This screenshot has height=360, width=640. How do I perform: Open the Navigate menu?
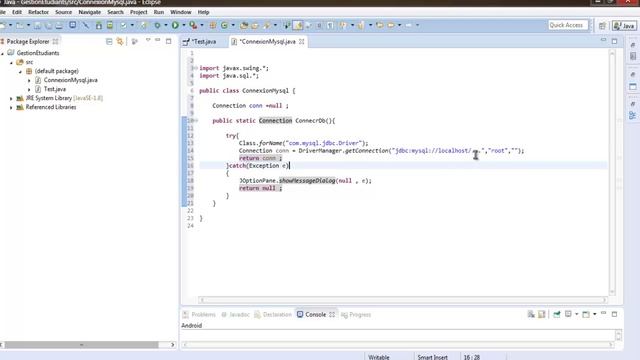click(90, 12)
